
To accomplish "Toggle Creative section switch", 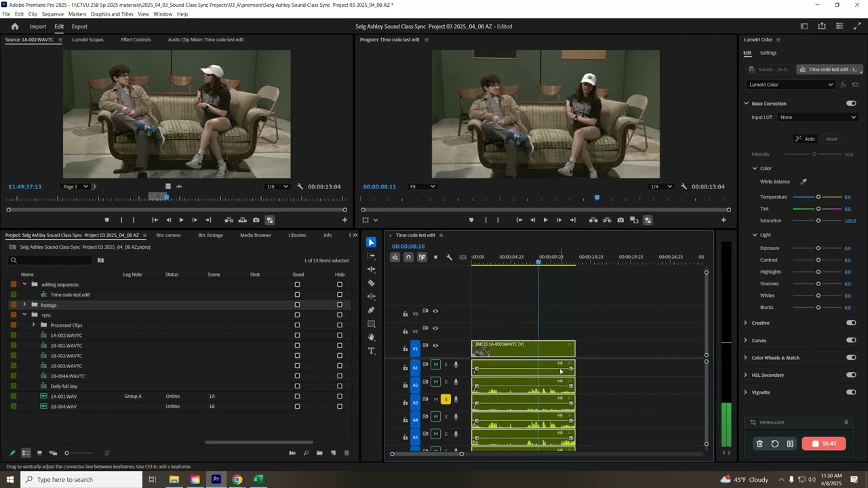I will coord(851,323).
